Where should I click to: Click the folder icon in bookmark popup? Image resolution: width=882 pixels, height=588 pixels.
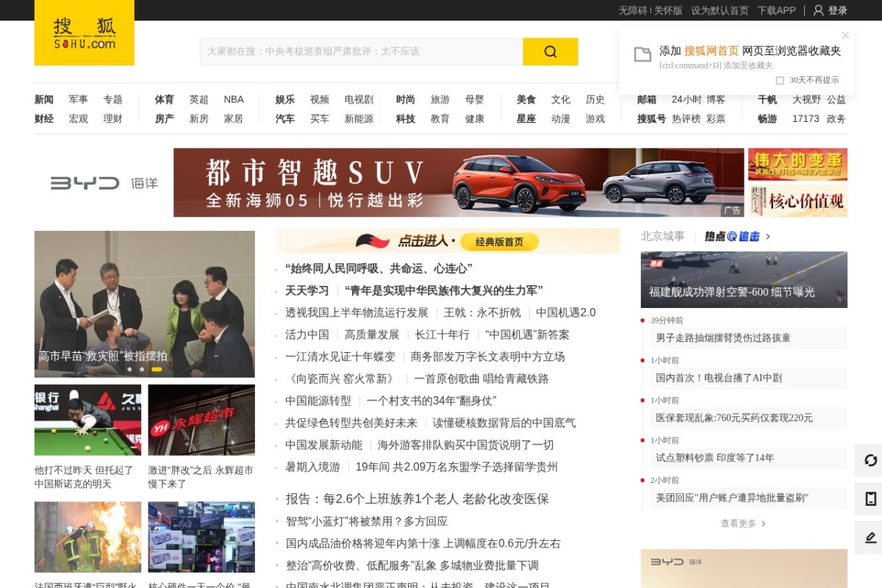point(642,54)
